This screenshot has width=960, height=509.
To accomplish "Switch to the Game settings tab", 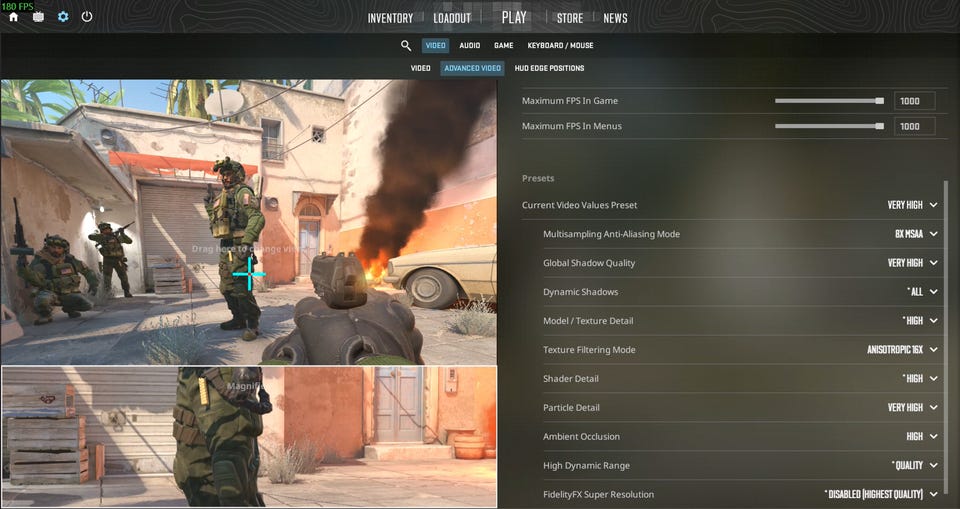I will tap(503, 45).
